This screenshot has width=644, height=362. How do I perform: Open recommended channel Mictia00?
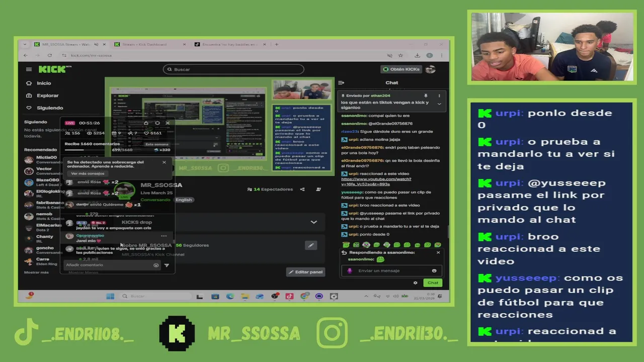point(42,159)
